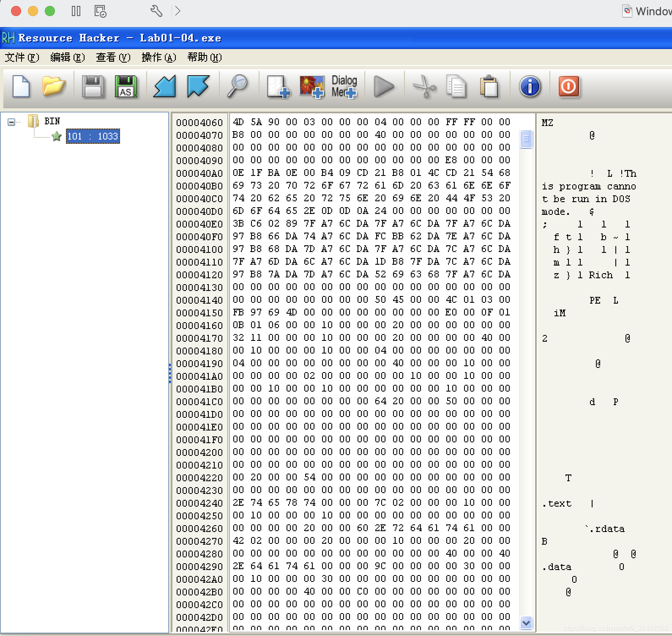Viewport: 672px width, 636px height.
Task: Go to the next bookmark, right-pointing blue flag
Action: point(198,87)
